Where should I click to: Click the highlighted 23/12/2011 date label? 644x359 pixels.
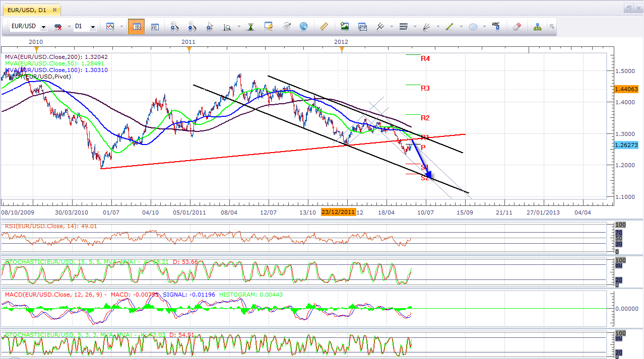coord(339,212)
